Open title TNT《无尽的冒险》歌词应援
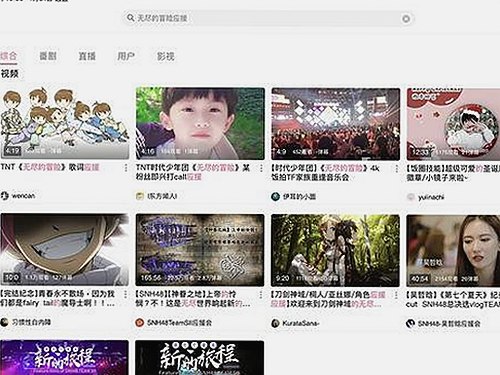This screenshot has height=375, width=500. click(50, 167)
